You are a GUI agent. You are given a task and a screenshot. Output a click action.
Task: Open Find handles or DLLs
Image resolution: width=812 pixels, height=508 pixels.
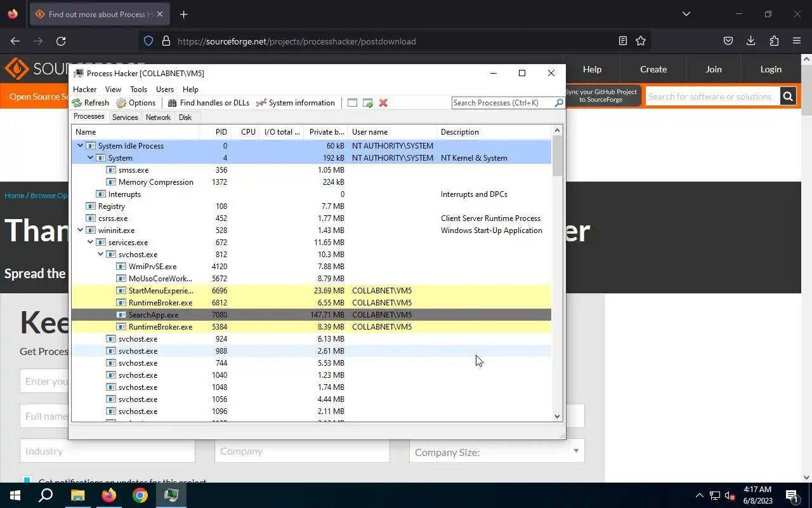point(208,103)
